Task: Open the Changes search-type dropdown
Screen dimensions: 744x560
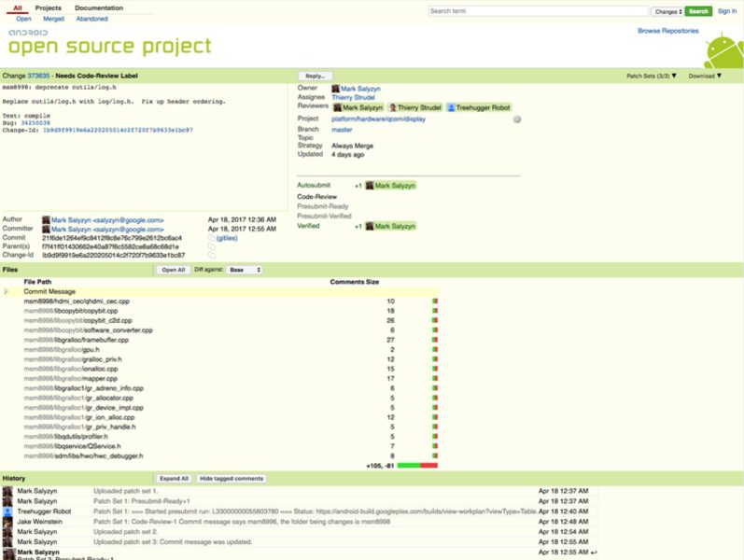Action: tap(667, 11)
